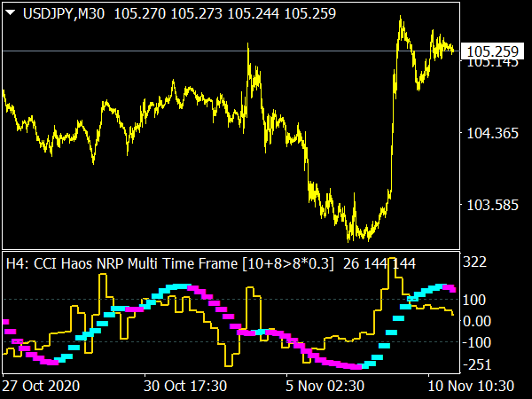Select the indicator scale level 0.00
The width and height of the screenshot is (532, 399).
coord(477,321)
